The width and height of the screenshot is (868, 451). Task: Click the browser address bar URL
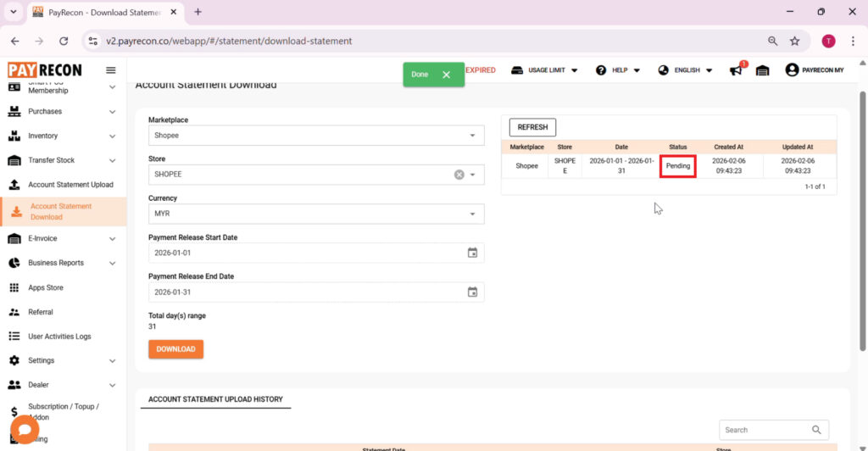(x=229, y=41)
